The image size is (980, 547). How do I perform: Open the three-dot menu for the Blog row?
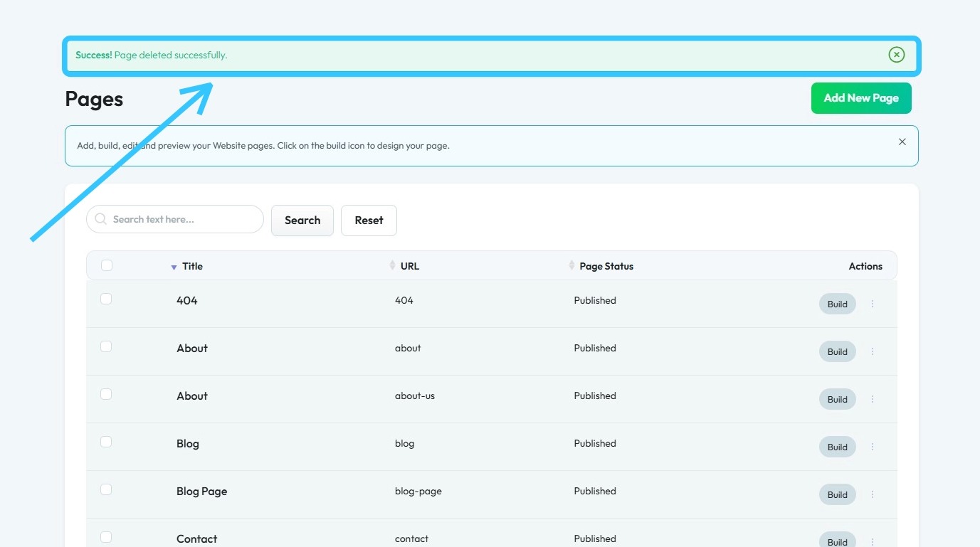873,447
